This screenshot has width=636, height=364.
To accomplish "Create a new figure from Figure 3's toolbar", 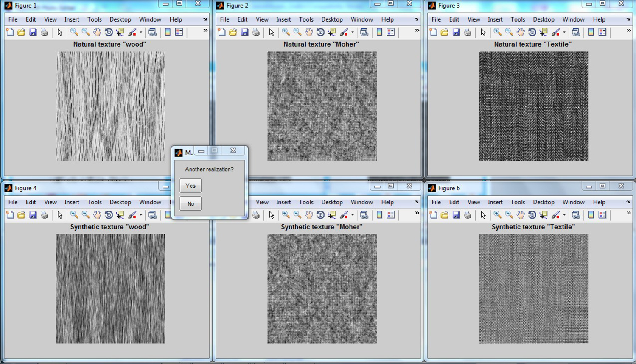I will (x=433, y=32).
